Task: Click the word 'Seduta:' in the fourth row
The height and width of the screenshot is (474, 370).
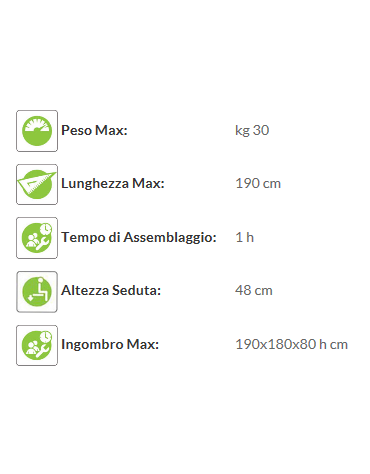Action: click(136, 290)
